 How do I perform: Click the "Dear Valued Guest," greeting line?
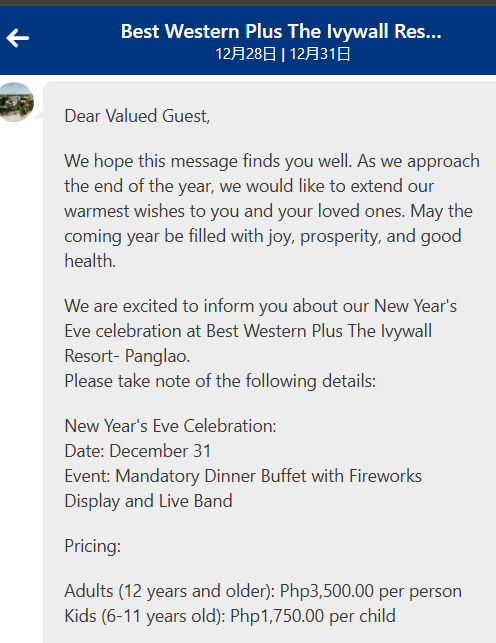point(137,116)
